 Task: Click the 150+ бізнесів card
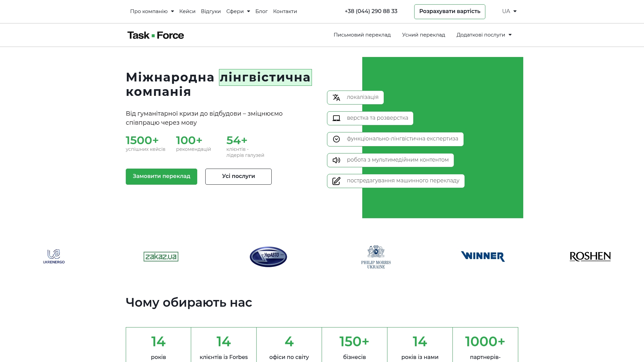coord(355,345)
